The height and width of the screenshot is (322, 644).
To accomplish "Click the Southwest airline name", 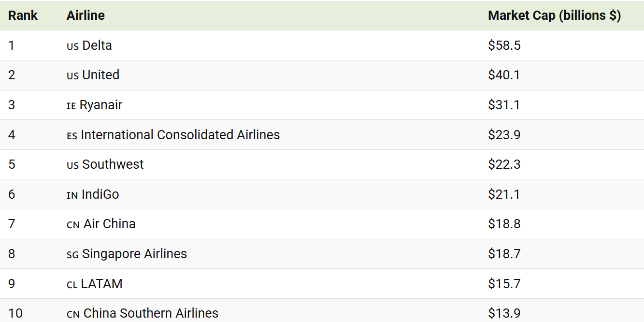I will tap(113, 164).
